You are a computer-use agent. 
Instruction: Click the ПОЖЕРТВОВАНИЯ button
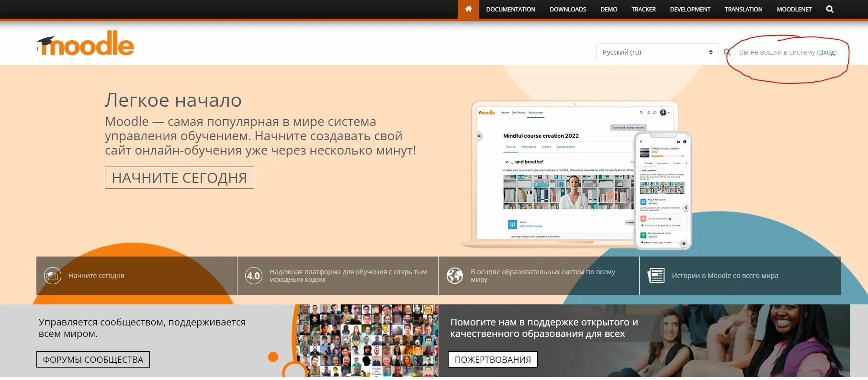[493, 359]
